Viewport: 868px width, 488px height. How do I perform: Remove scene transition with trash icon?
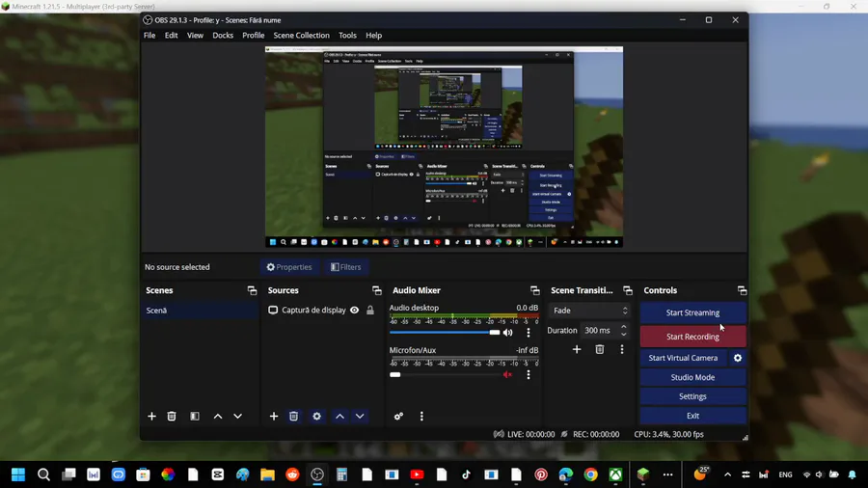(600, 349)
